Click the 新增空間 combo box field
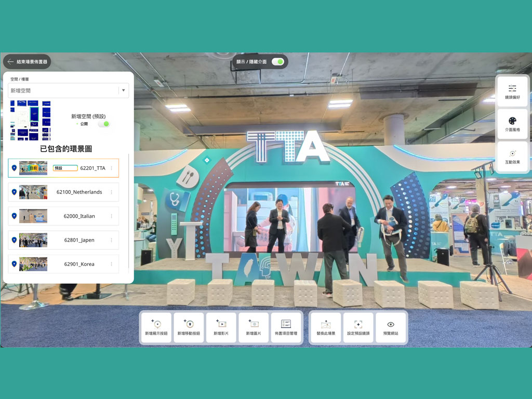 68,90
